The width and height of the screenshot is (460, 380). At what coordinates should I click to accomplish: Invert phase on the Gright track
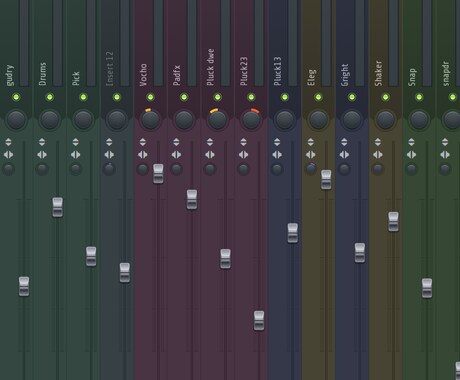pos(344,142)
